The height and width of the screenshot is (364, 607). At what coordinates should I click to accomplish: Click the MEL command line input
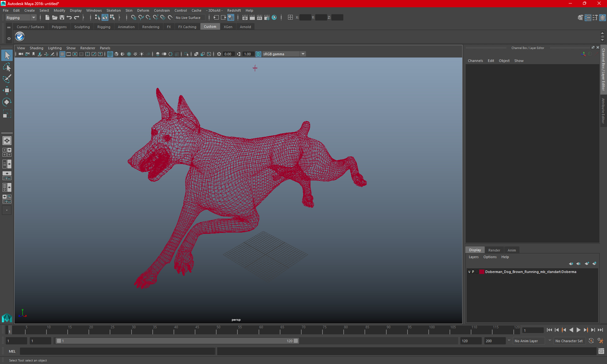click(117, 351)
